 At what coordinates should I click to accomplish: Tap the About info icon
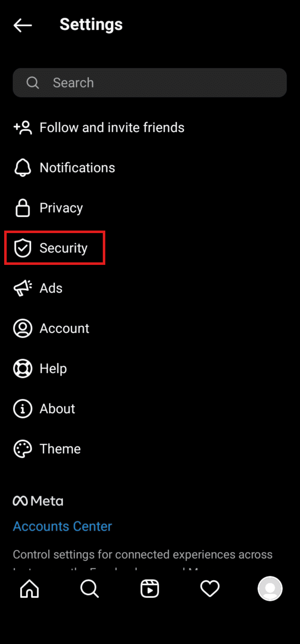tap(23, 409)
